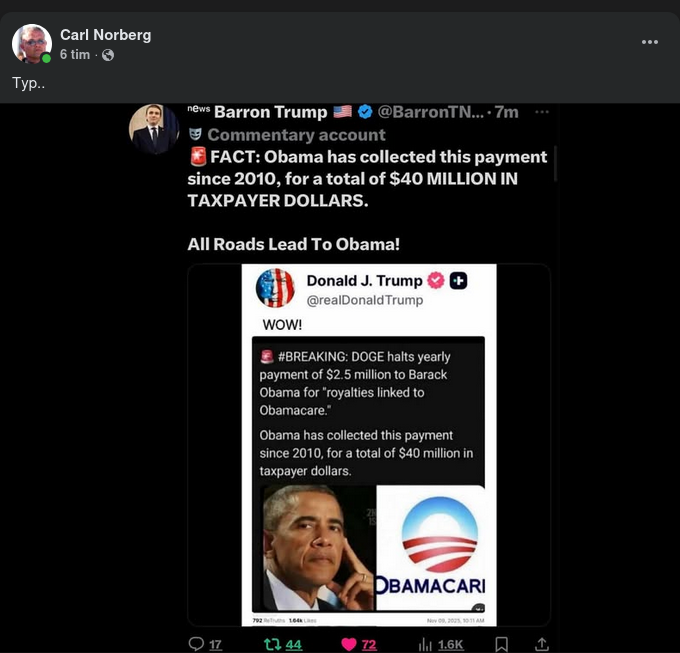Open Barron Trump's avatar in the tweet
This screenshot has height=653, width=680.
tap(154, 129)
